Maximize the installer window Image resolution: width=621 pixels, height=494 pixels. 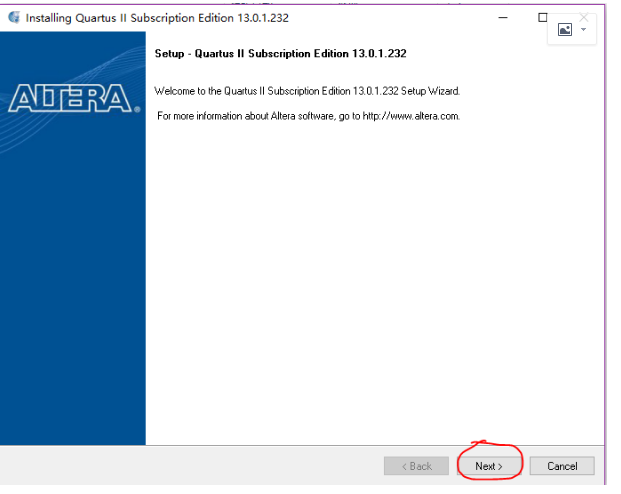coord(543,18)
